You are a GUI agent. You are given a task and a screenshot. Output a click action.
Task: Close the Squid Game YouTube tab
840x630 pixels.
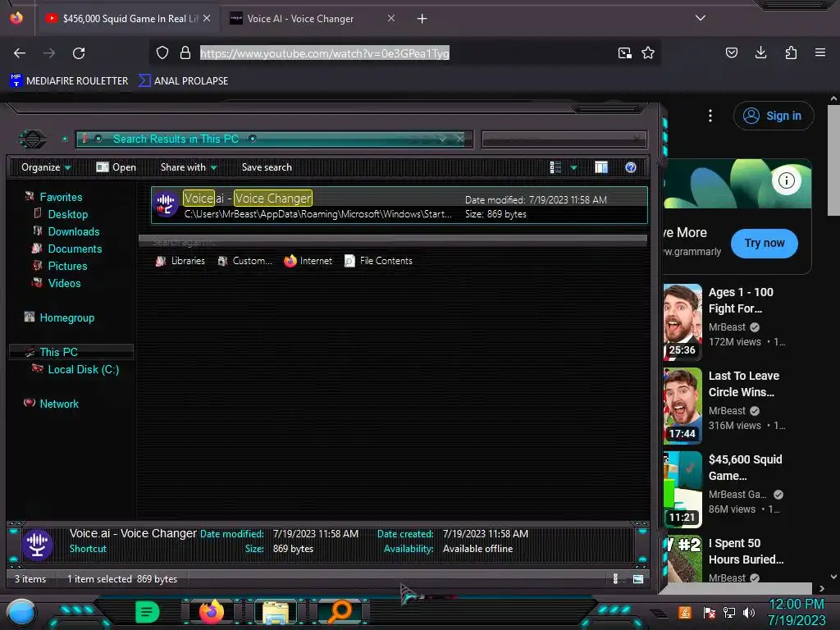pos(206,18)
